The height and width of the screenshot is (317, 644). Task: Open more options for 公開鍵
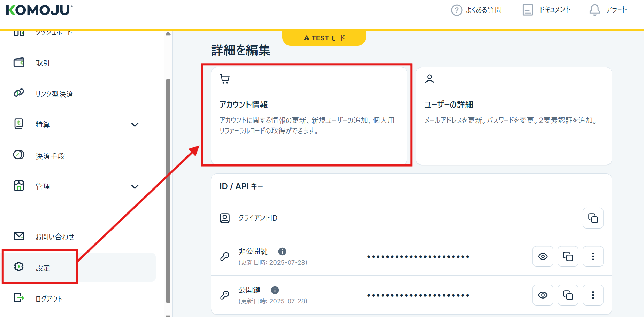(593, 295)
